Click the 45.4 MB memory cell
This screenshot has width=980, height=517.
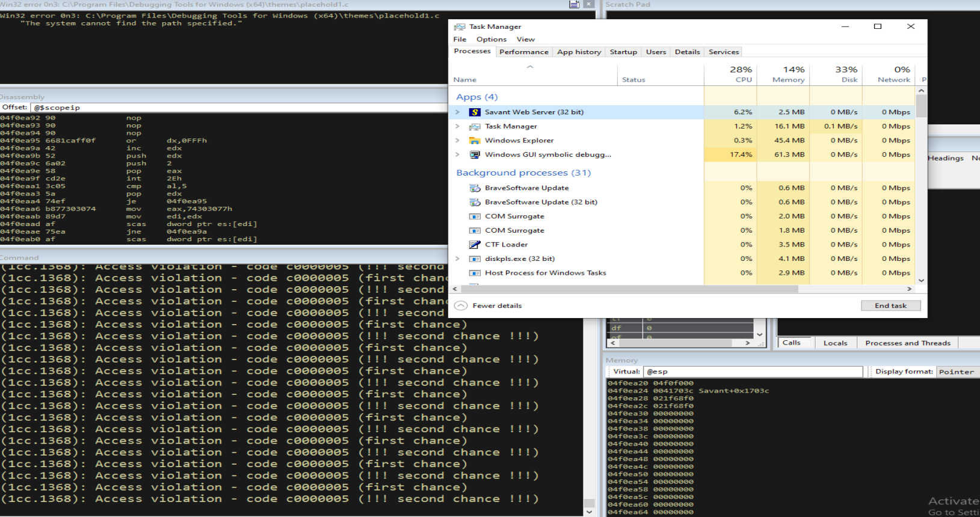click(x=783, y=140)
